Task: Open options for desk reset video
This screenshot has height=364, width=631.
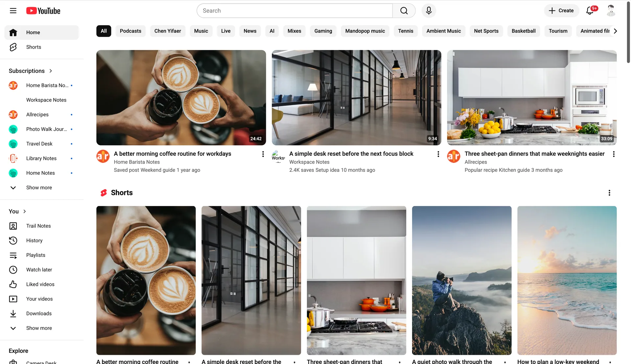Action: [438, 154]
